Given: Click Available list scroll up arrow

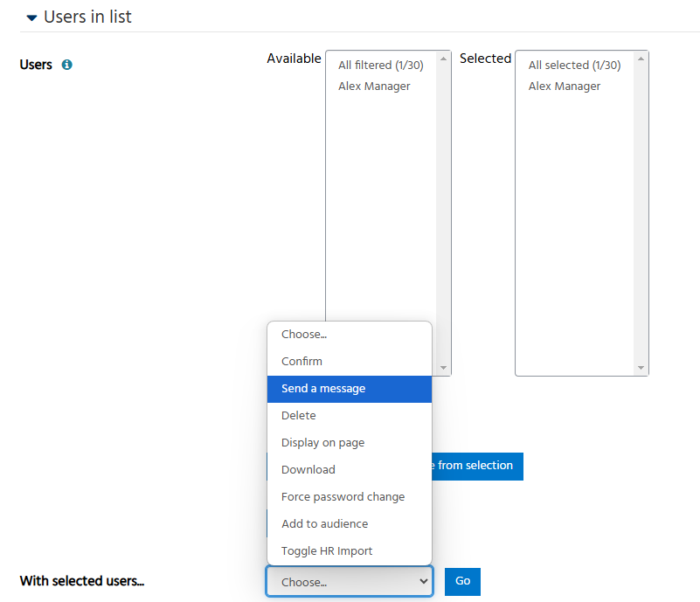Looking at the screenshot, I should (x=443, y=59).
